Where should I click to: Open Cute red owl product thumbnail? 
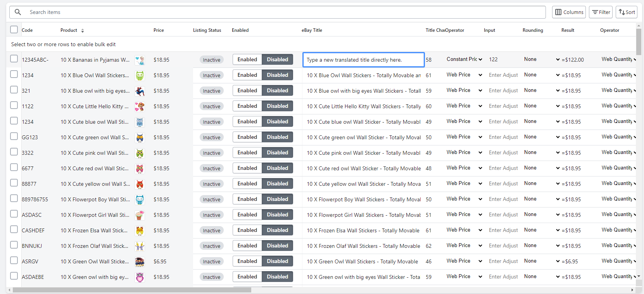point(140,169)
